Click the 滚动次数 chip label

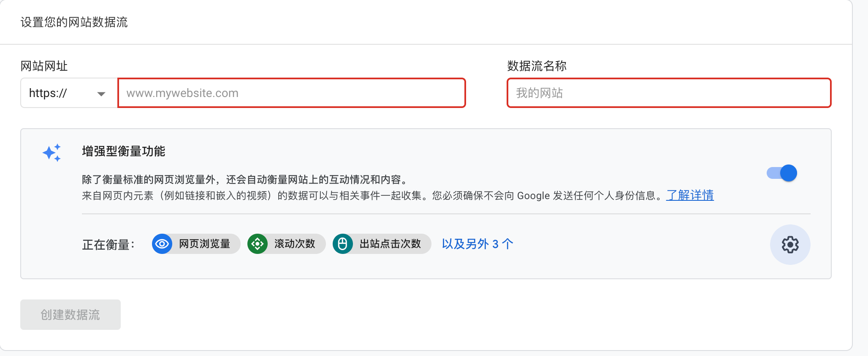coord(295,244)
